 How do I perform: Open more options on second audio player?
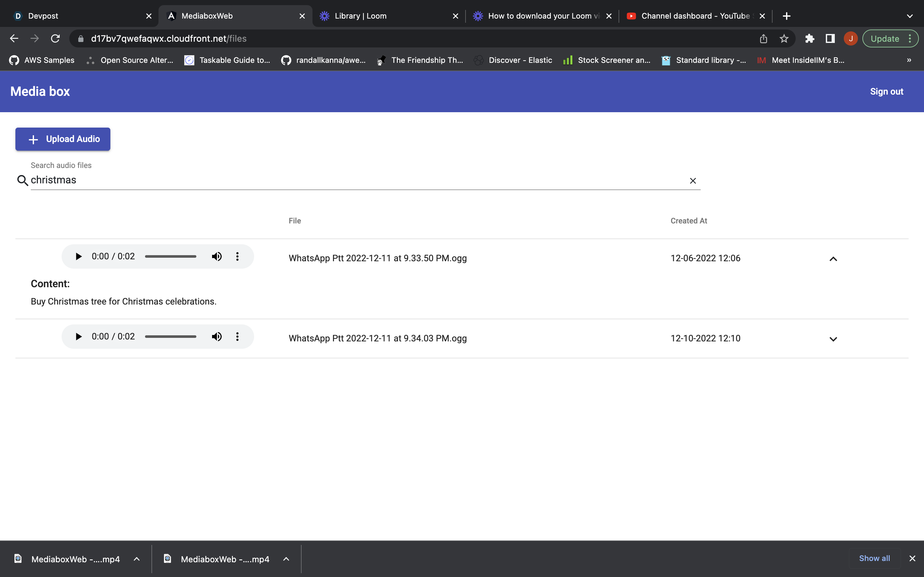tap(237, 337)
